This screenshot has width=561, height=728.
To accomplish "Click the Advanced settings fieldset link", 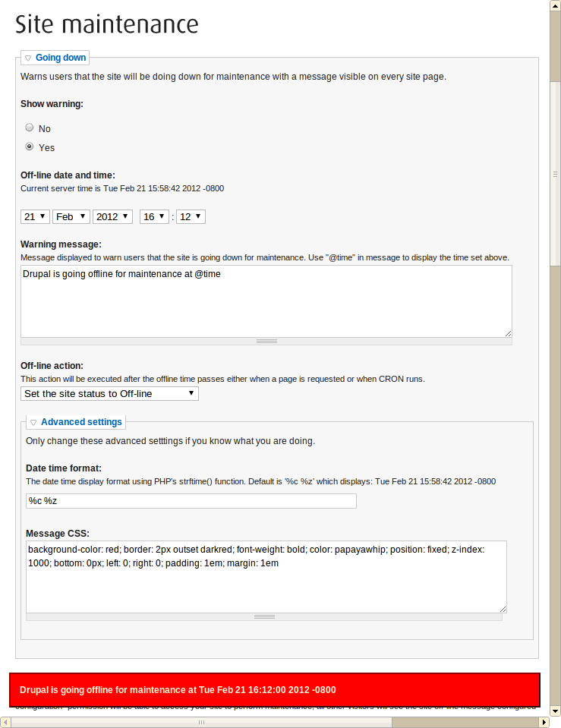I will tap(81, 422).
